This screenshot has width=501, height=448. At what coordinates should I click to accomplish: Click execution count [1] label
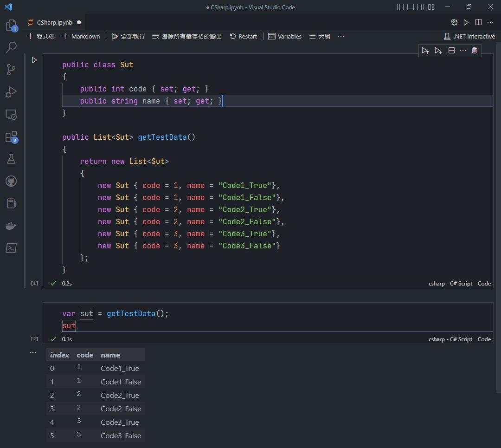(x=34, y=283)
